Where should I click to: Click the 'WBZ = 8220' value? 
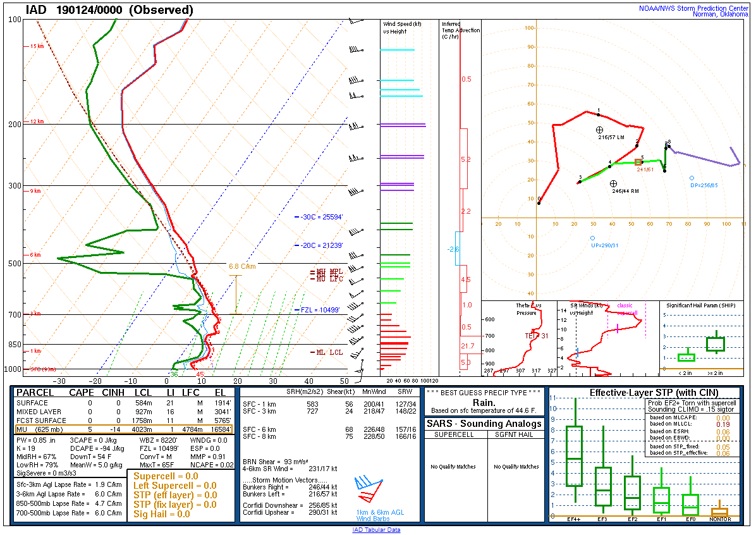coord(159,440)
